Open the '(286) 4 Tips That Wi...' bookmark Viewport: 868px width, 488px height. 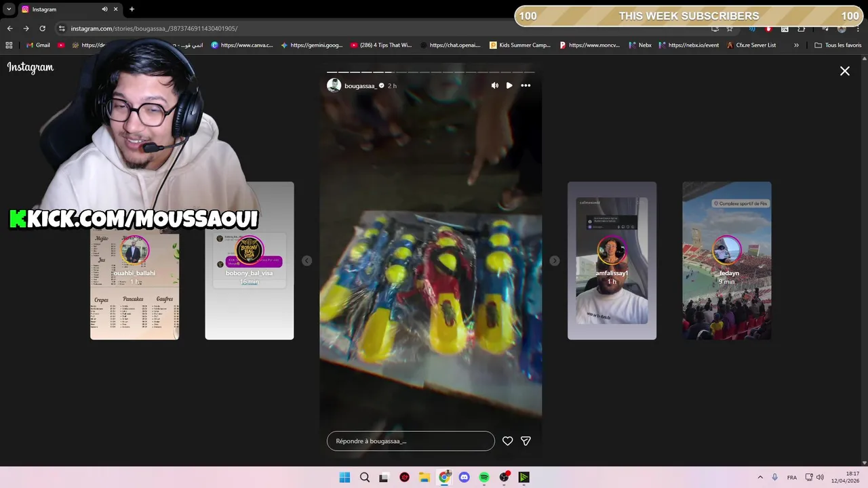coord(381,45)
